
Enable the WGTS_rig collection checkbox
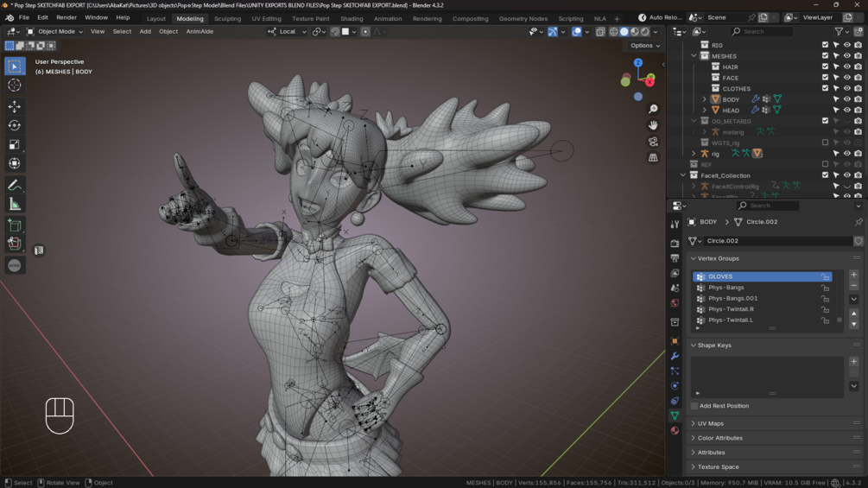click(x=826, y=143)
